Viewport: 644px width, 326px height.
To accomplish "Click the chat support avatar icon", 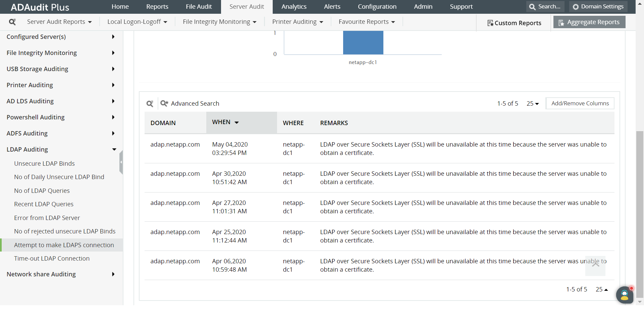I will coord(625,295).
